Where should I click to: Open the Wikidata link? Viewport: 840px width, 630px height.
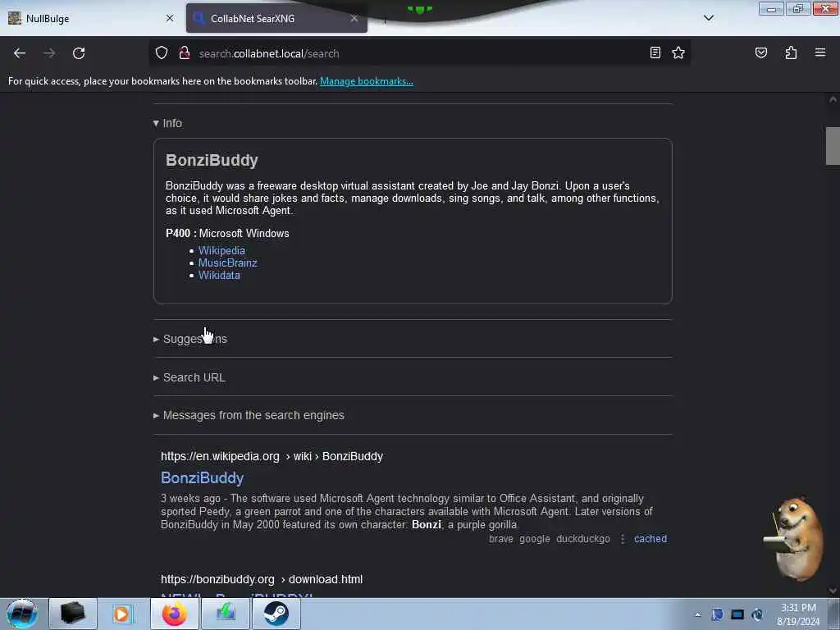point(219,276)
